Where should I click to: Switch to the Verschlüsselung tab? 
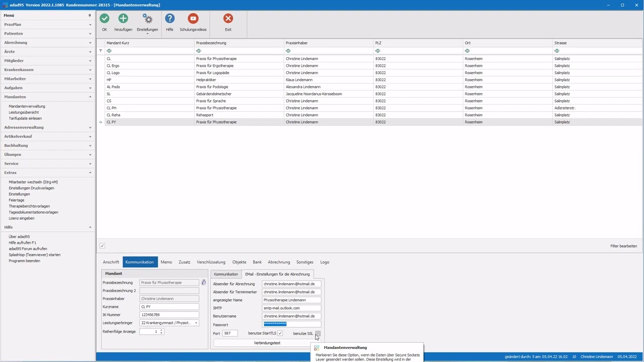click(211, 262)
